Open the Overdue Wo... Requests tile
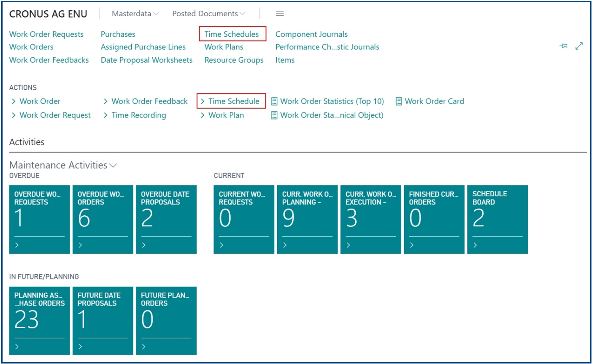Image resolution: width=592 pixels, height=364 pixels. tap(39, 219)
